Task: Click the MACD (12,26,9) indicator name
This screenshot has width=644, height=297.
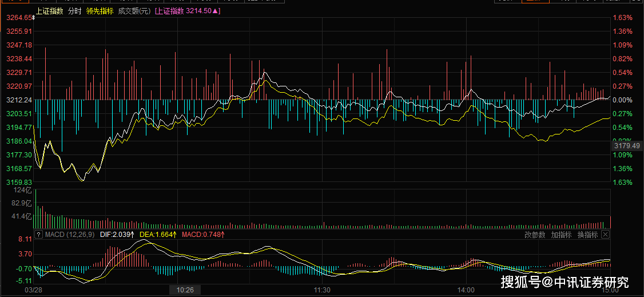Action: click(x=70, y=235)
